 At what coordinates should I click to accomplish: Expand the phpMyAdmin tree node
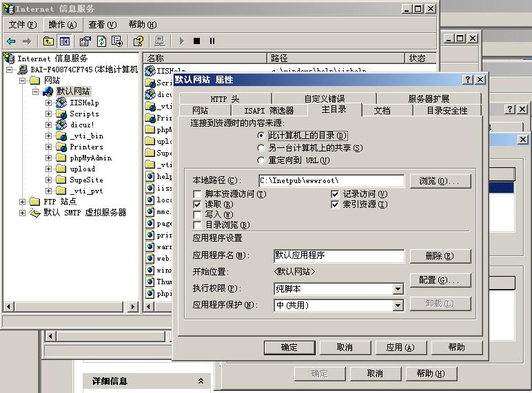pos(48,158)
